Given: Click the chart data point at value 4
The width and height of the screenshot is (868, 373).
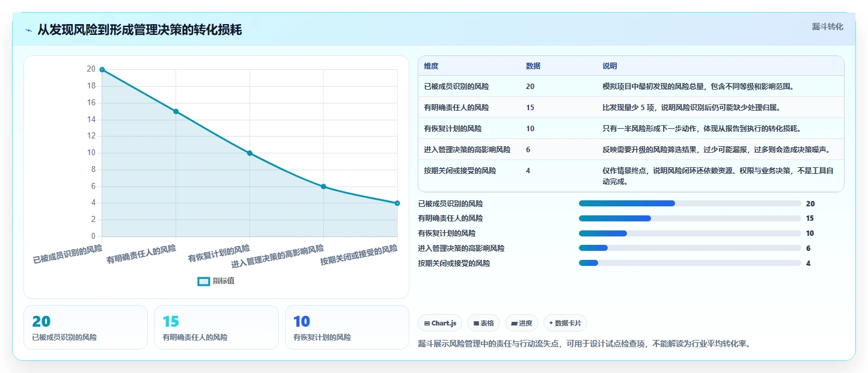Looking at the screenshot, I should [397, 203].
